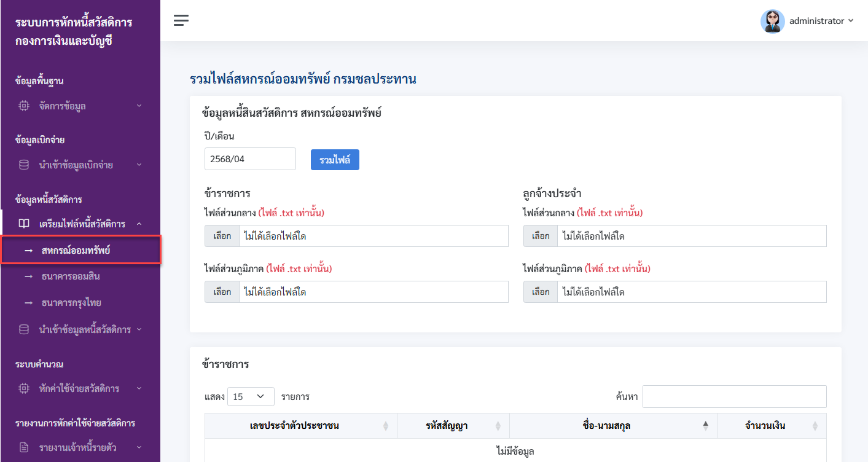This screenshot has height=462, width=868.
Task: Click the arrow icon beside ธนาคารออมสิน
Action: (28, 276)
